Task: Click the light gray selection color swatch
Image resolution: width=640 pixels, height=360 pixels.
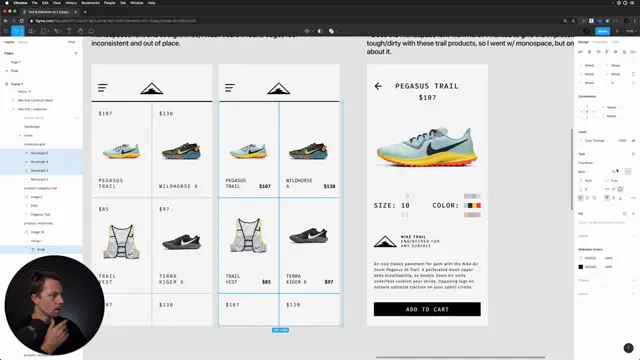Action: [581, 258]
